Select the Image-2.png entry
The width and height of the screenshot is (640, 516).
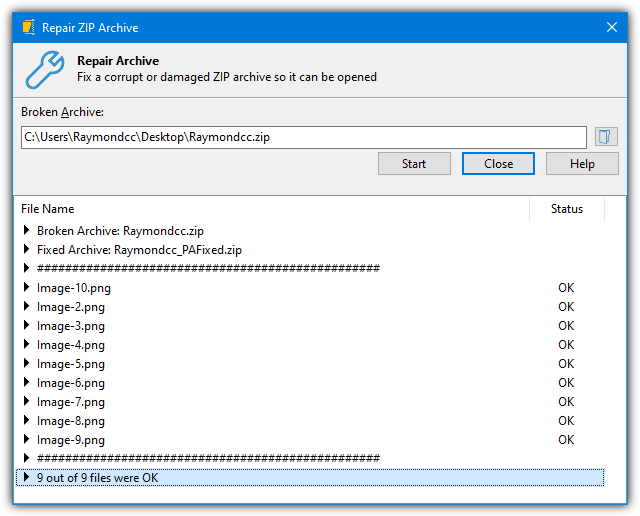(70, 307)
